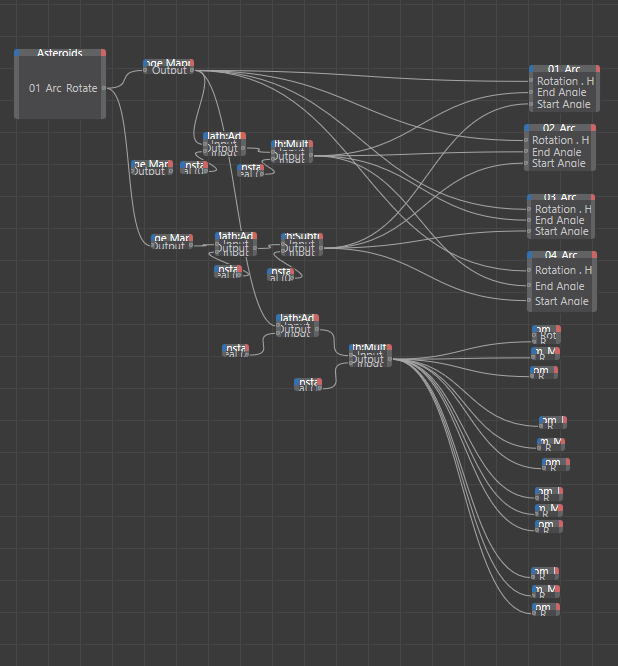This screenshot has height=666, width=618.
Task: Open the Asteroids node blue input ports menu
Action: 18,53
